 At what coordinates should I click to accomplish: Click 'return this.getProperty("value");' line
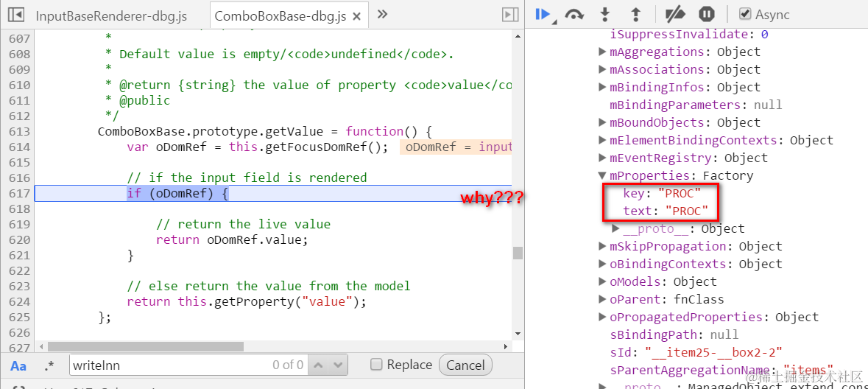(x=247, y=302)
